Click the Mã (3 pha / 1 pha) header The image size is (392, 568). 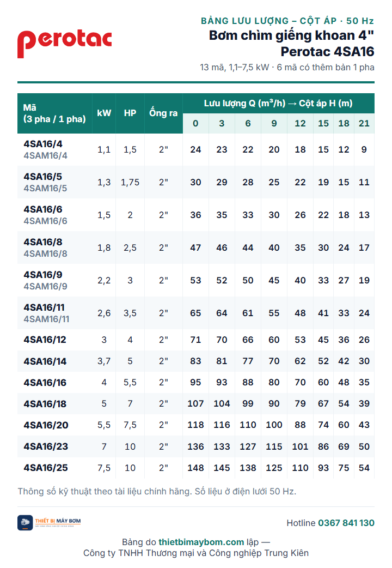point(54,113)
